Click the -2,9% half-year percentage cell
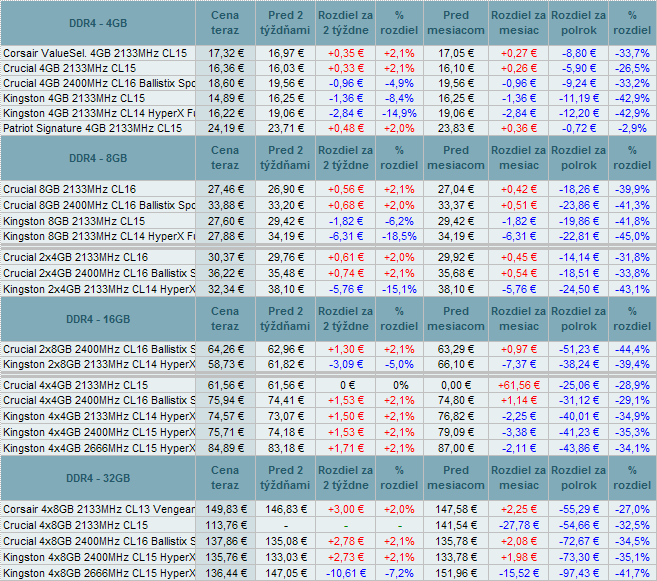 [632, 128]
